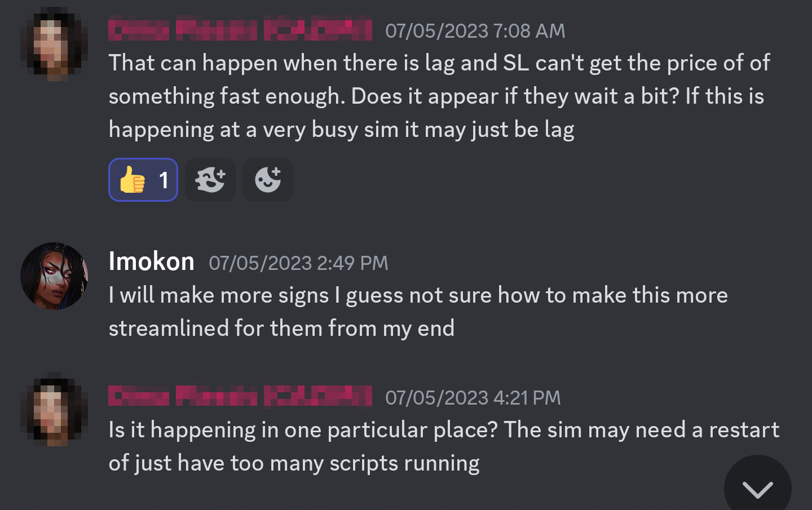The image size is (812, 510).
Task: Open pixelated avatar beside 7:08 AM message
Action: [x=54, y=44]
